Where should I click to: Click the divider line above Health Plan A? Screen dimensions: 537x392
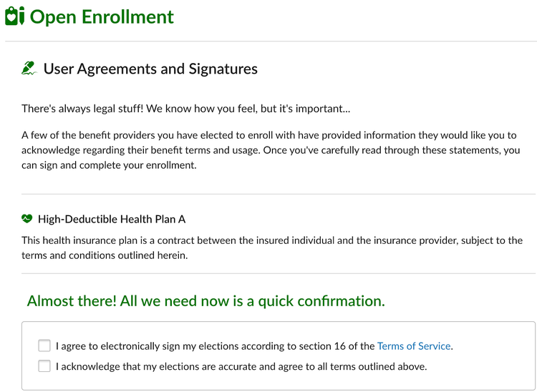(x=279, y=194)
